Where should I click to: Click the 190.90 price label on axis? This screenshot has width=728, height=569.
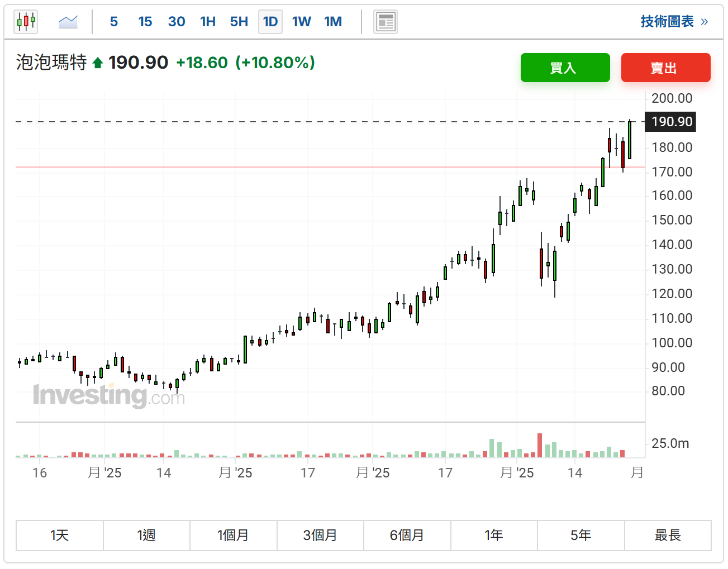coord(671,122)
